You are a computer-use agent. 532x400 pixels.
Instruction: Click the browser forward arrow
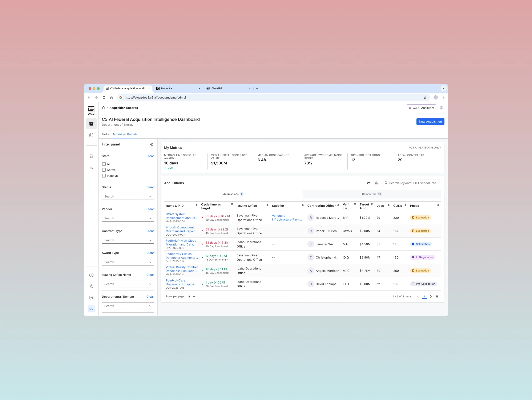tap(96, 97)
